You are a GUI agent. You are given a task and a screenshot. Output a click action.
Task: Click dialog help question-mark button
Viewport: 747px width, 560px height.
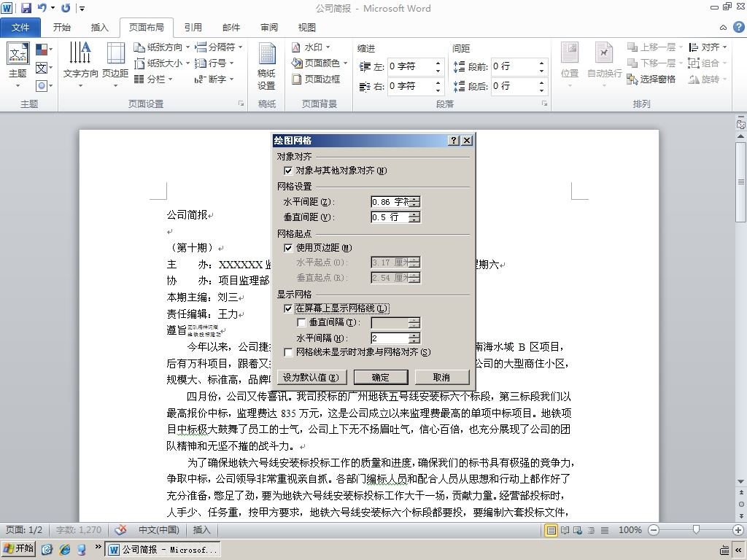click(x=454, y=141)
